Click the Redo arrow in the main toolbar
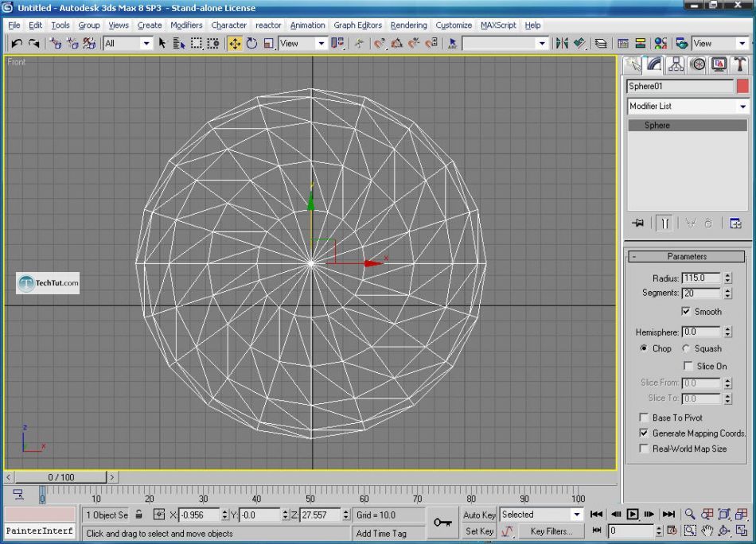Screen dimensions: 756x544 point(33,44)
